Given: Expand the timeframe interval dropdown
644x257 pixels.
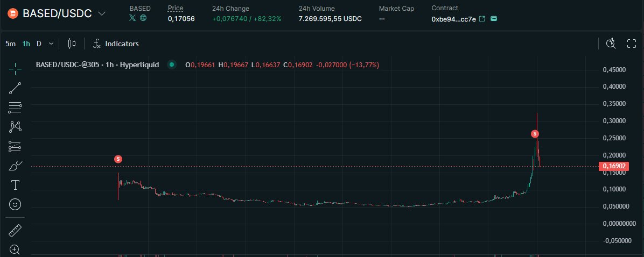Looking at the screenshot, I should pos(51,44).
